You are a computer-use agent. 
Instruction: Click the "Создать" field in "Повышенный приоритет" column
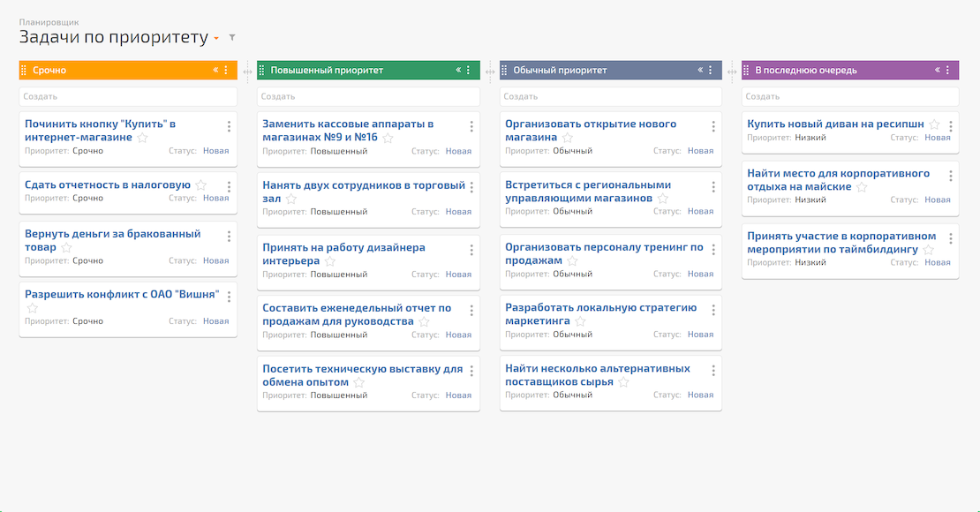(x=368, y=96)
